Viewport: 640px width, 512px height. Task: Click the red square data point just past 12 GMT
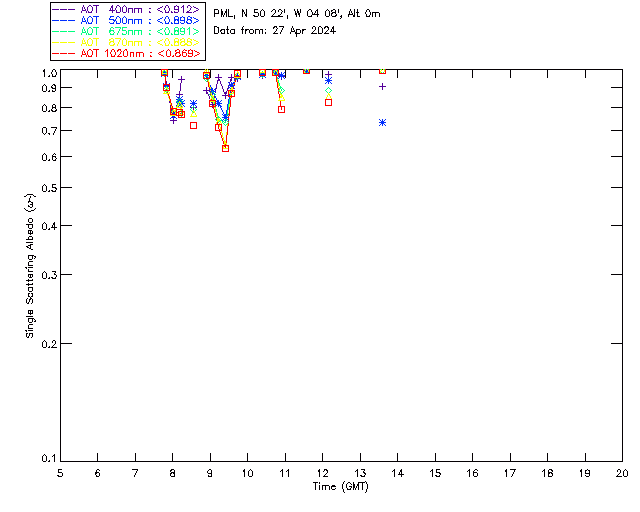329,102
